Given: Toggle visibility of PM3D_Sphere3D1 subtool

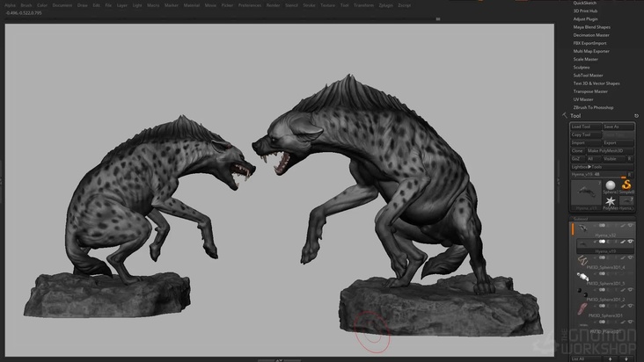Looking at the screenshot, I should 631,306.
